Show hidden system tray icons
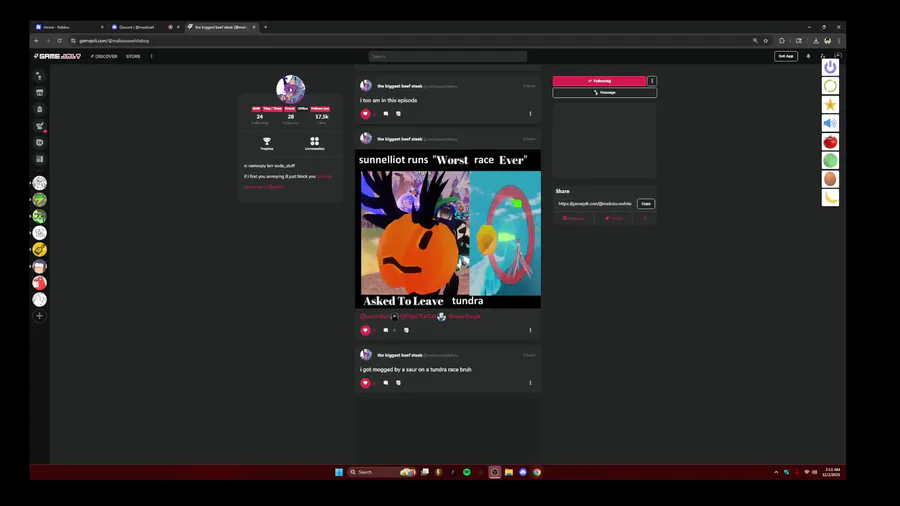 click(776, 472)
